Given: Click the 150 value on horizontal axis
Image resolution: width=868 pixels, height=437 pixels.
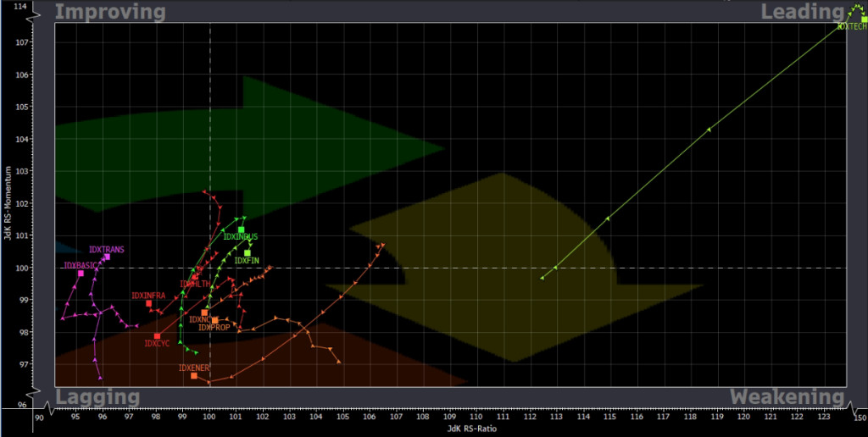Looking at the screenshot, I should [860, 417].
